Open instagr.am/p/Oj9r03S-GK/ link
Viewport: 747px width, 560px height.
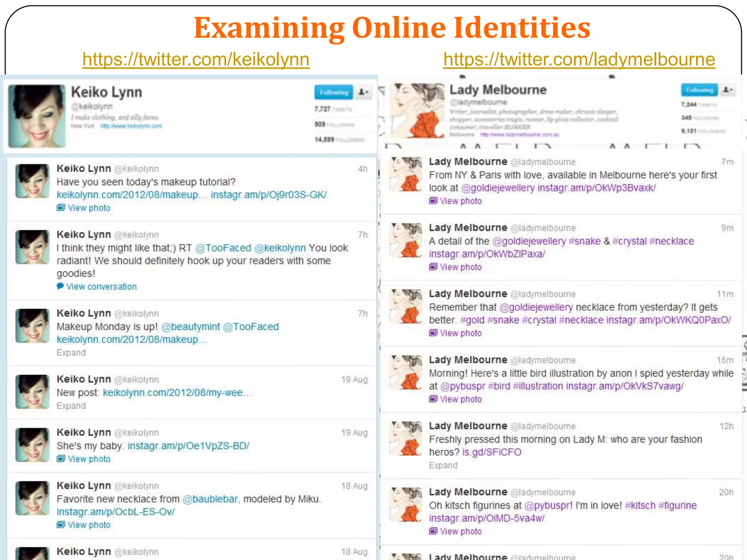click(x=269, y=195)
